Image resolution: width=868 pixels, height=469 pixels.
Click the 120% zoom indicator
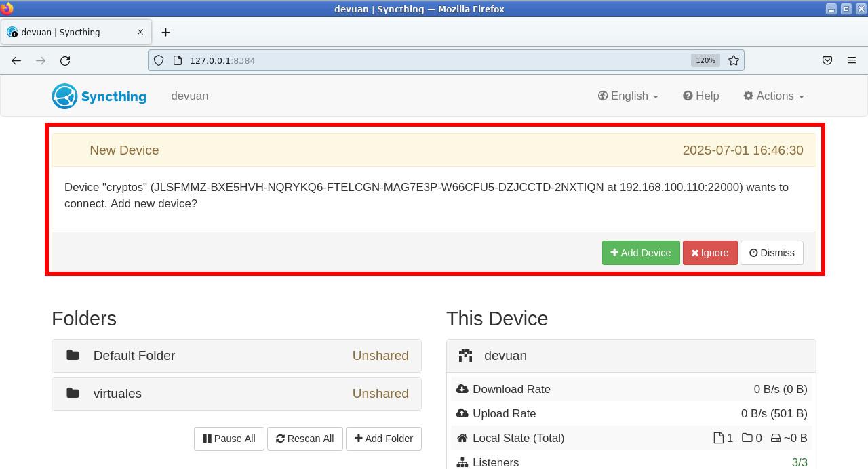pos(705,60)
